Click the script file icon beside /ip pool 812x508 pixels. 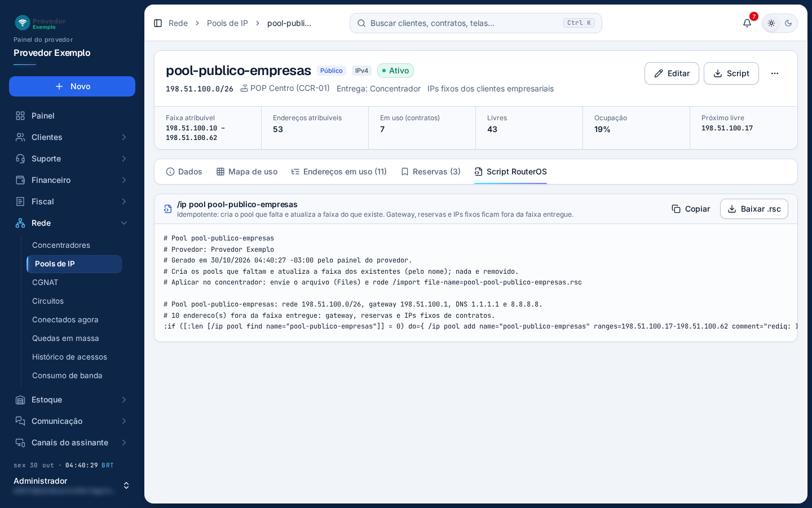click(167, 209)
